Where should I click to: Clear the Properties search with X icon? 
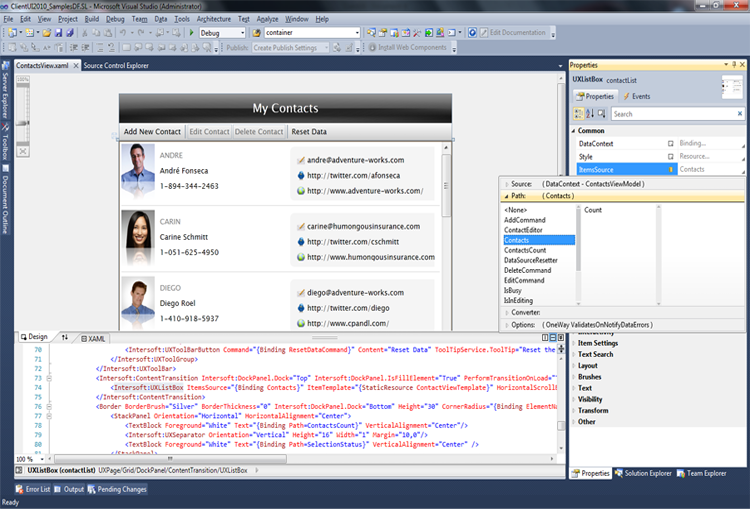[x=739, y=113]
